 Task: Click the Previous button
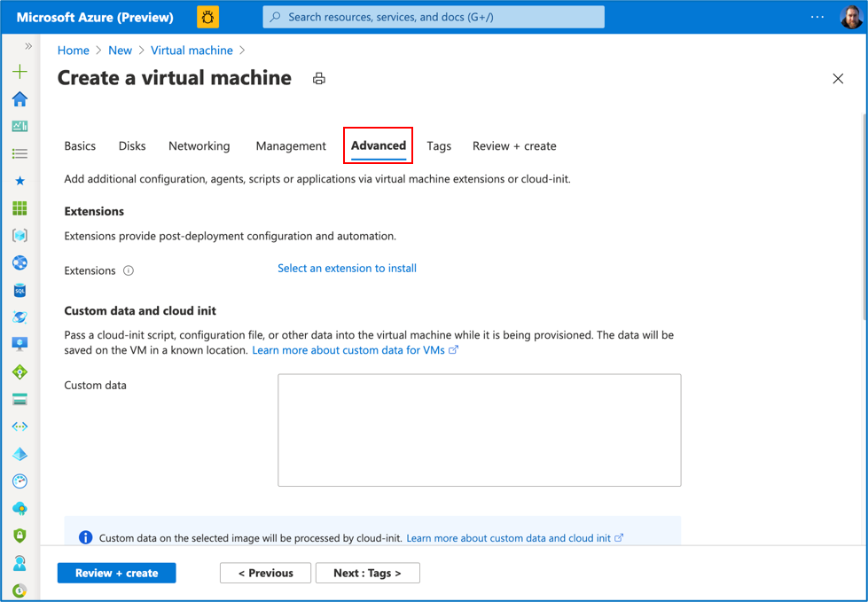[x=266, y=574]
